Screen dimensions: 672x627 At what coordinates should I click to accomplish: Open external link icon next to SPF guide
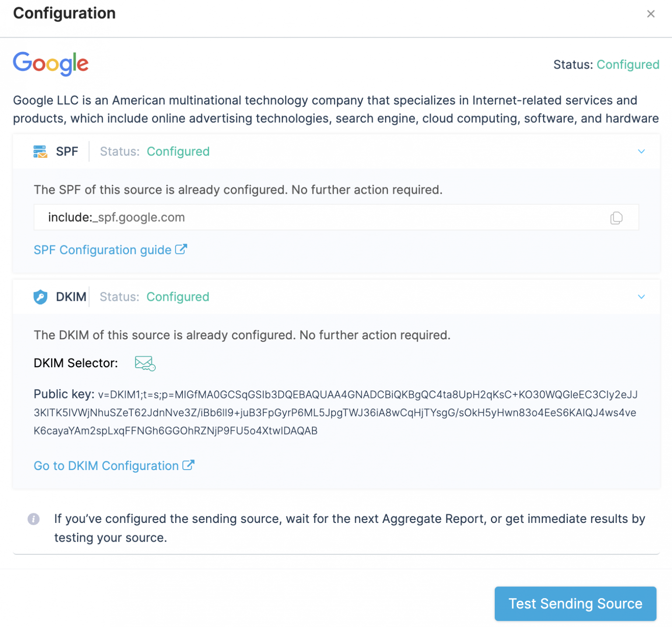pos(182,249)
